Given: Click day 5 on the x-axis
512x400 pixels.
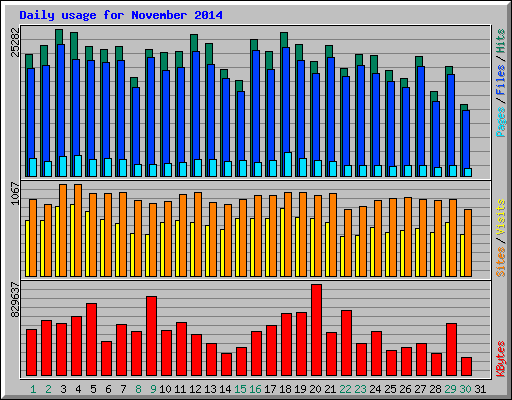Looking at the screenshot, I should [93, 389].
